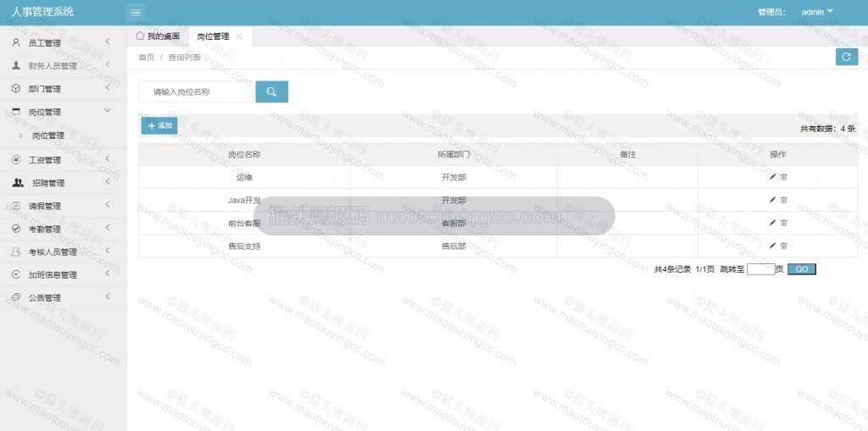
Task: Close the 岗位管理 tab
Action: coord(238,36)
